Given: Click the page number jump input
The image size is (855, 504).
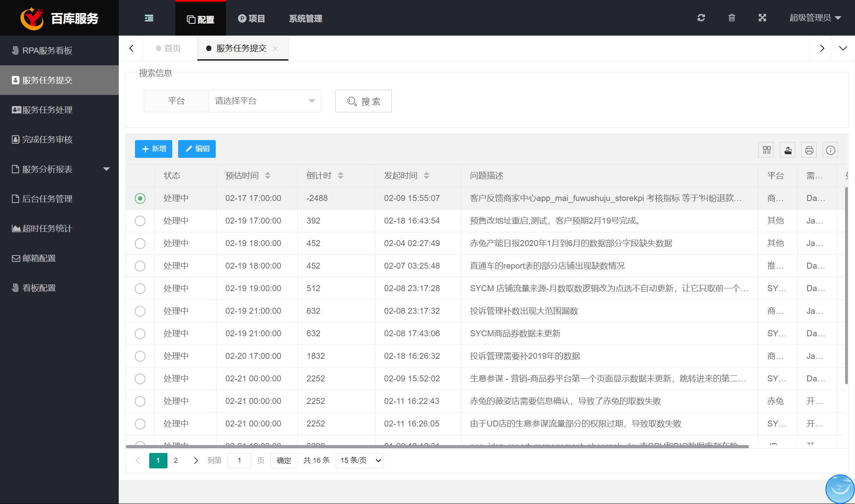Looking at the screenshot, I should pos(239,460).
